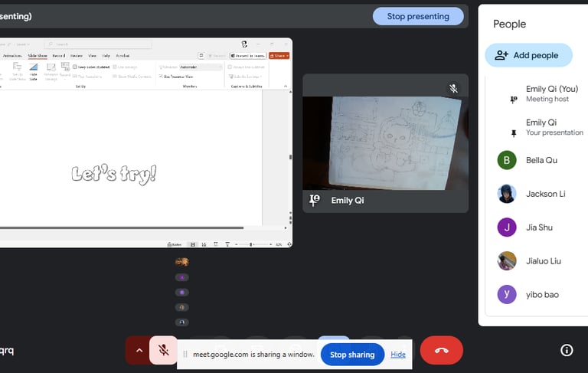
Task: Toggle Use Timings checkbox
Action: (115, 67)
